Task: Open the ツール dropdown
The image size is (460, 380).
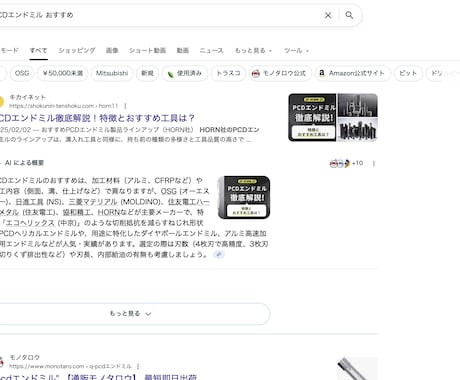Action: (x=296, y=50)
